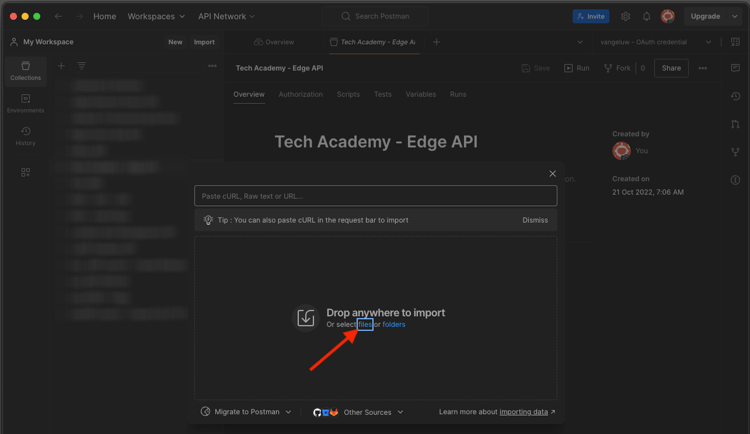
Task: Switch to the Scripts tab
Action: click(348, 94)
